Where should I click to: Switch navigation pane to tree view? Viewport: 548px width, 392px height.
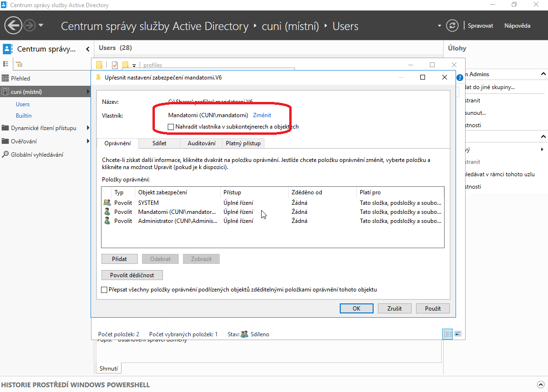click(x=19, y=64)
